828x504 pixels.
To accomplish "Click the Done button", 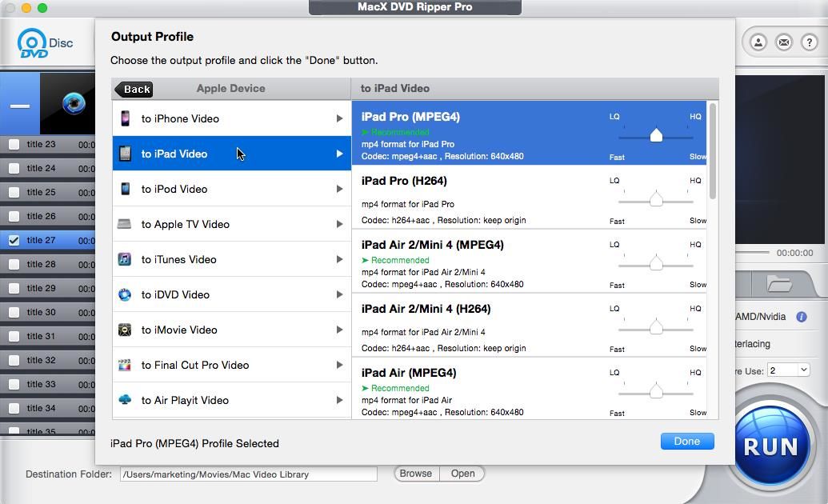I will pos(686,441).
